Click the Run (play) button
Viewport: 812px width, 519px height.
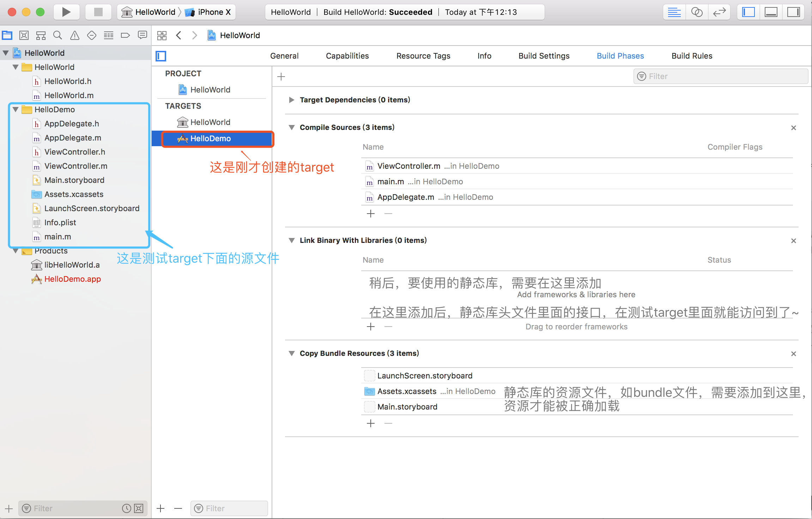pos(66,12)
